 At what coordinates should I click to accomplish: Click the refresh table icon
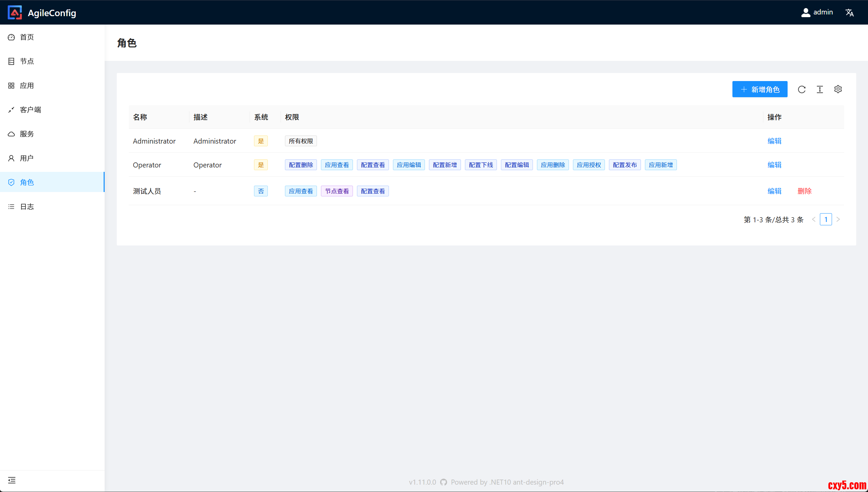(x=801, y=89)
